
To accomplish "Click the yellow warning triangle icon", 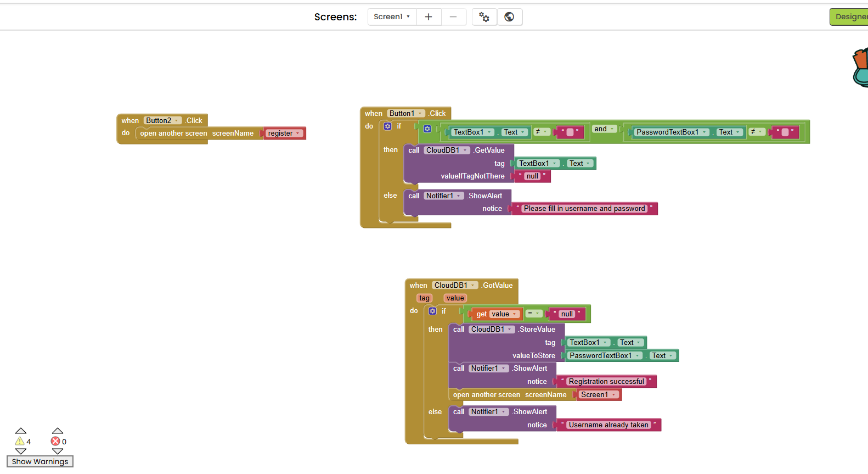I will 20,441.
